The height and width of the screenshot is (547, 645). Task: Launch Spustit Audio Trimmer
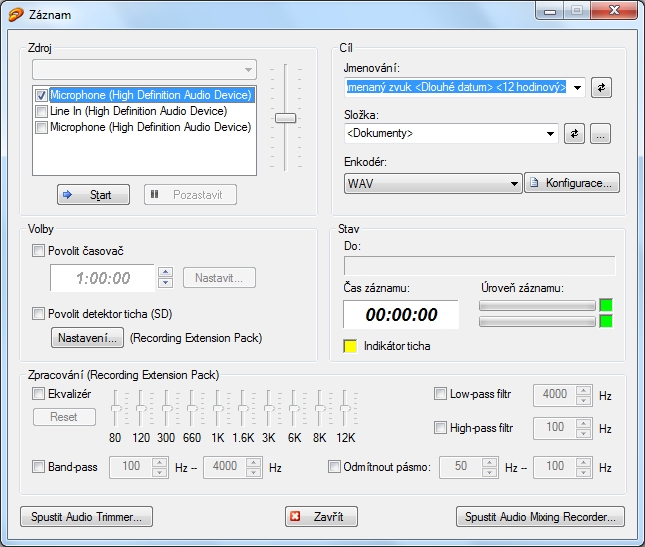tap(86, 517)
